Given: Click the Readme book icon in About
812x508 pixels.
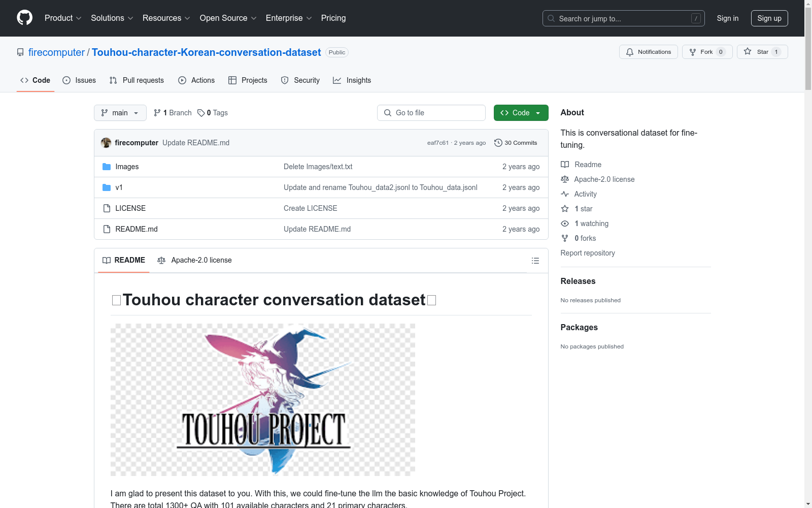Looking at the screenshot, I should [565, 165].
